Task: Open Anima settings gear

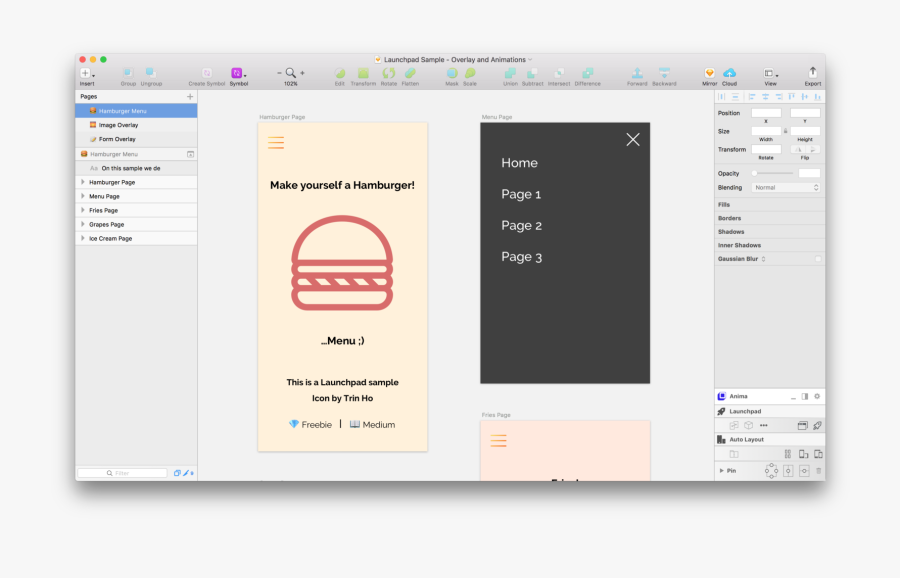Action: (x=817, y=396)
